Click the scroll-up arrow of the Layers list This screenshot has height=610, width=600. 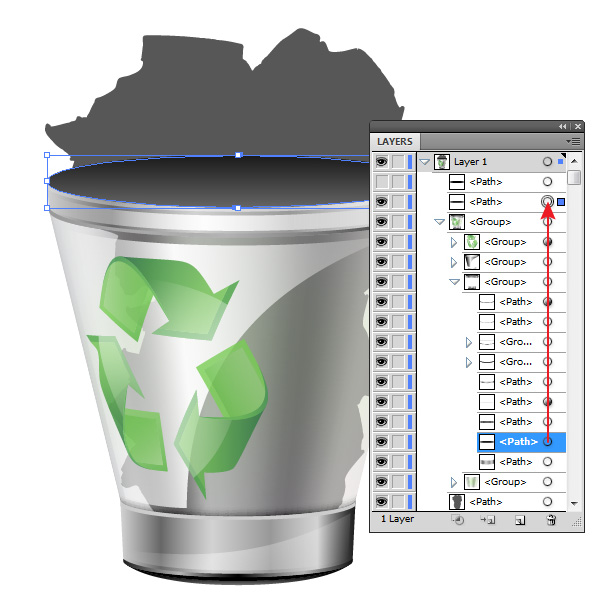click(574, 161)
